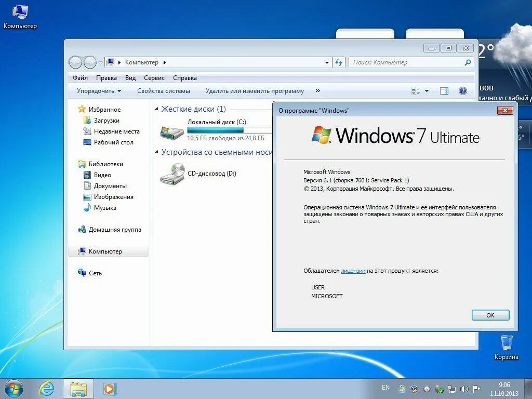Open the Сервис menu
532x399 pixels.
(x=154, y=78)
